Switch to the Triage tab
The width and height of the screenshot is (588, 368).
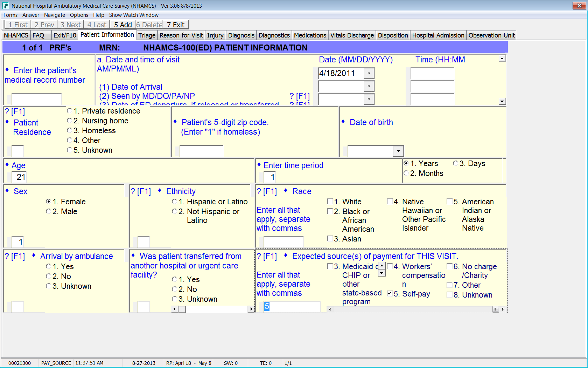(147, 35)
